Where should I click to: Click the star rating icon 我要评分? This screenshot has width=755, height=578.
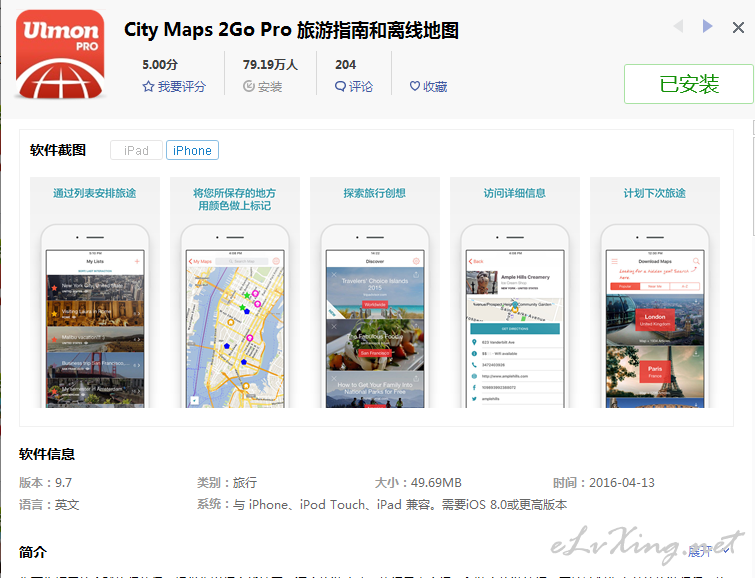[148, 87]
